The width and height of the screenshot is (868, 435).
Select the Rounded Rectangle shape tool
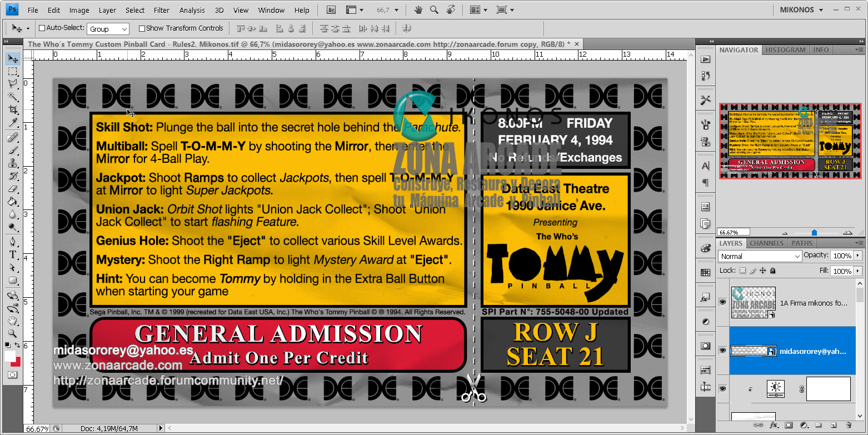13,281
